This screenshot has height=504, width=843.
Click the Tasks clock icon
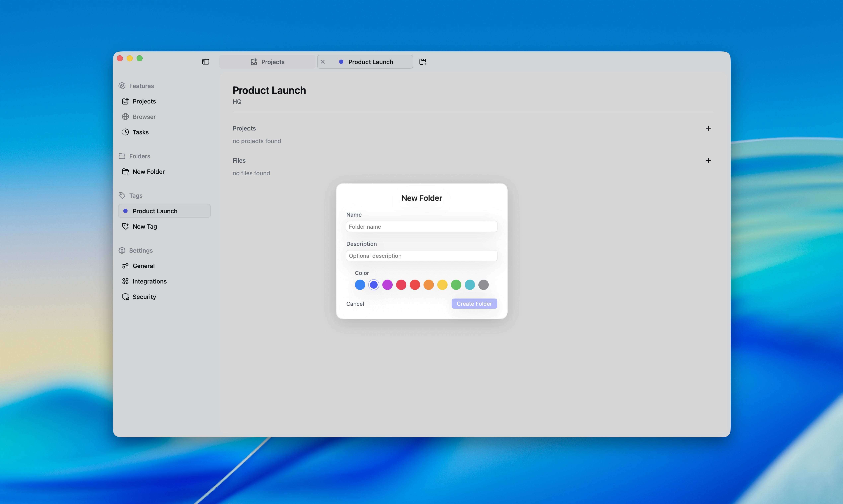(125, 132)
